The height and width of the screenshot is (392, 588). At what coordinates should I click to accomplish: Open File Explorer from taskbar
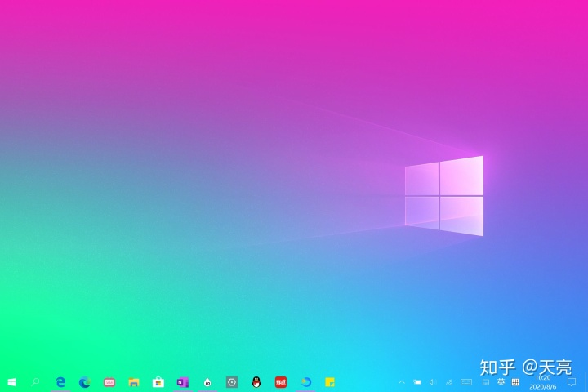tap(134, 382)
